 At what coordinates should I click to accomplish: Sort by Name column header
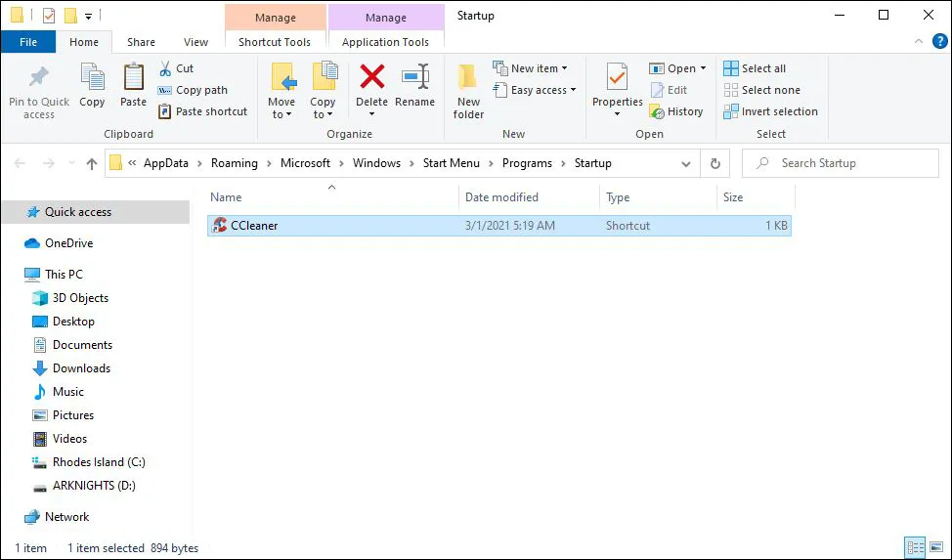point(331,196)
